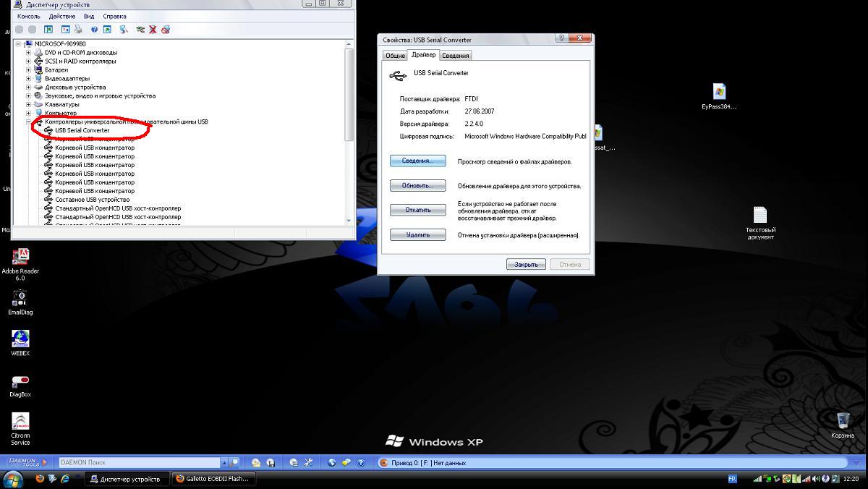Click the uninstall device toolbar icon
This screenshot has width=868, height=489.
(x=166, y=30)
